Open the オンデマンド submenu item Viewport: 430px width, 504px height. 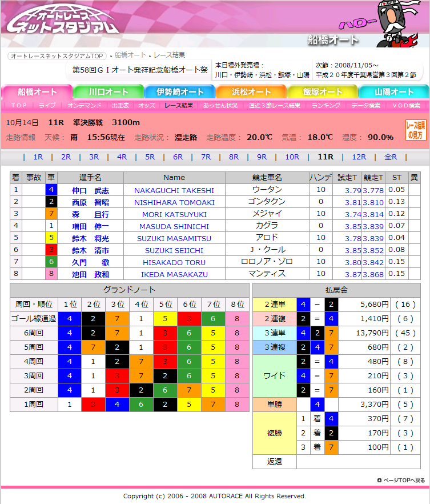click(85, 105)
